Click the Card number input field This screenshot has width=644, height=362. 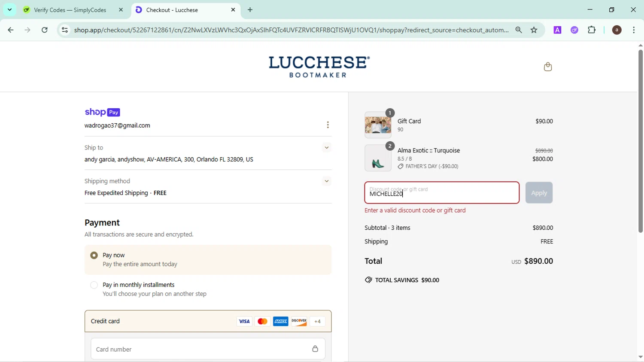click(208, 349)
